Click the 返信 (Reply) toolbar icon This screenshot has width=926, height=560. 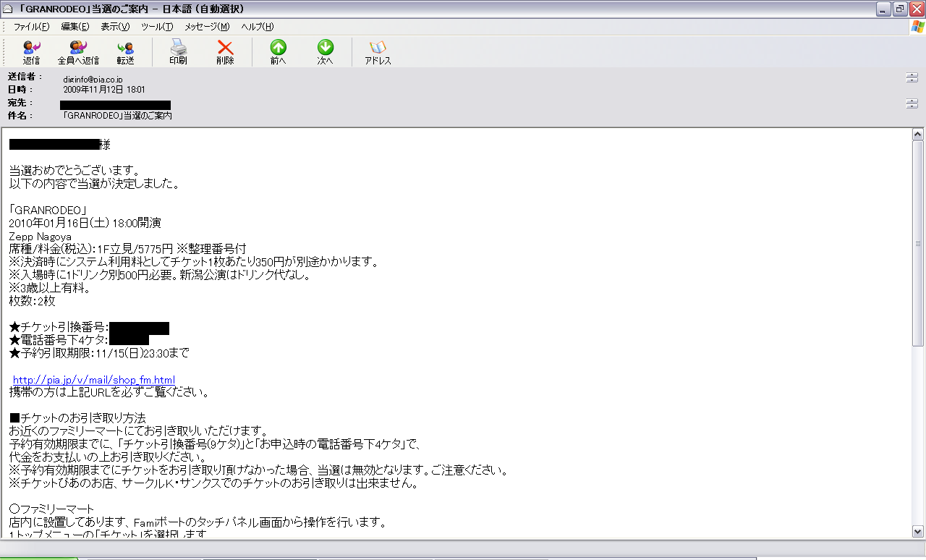pos(31,53)
